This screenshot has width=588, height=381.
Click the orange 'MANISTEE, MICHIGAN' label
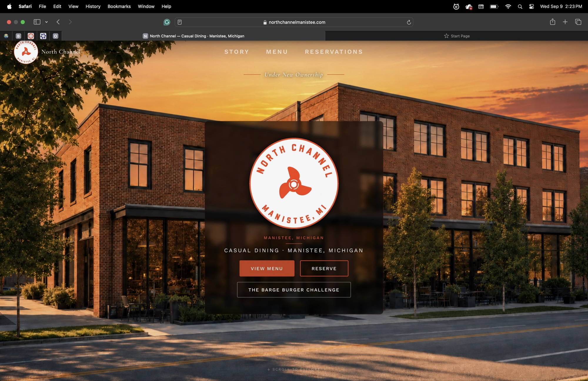tap(294, 238)
